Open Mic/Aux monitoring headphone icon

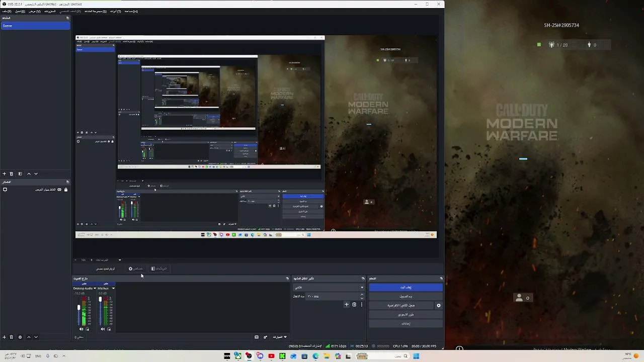(x=109, y=329)
